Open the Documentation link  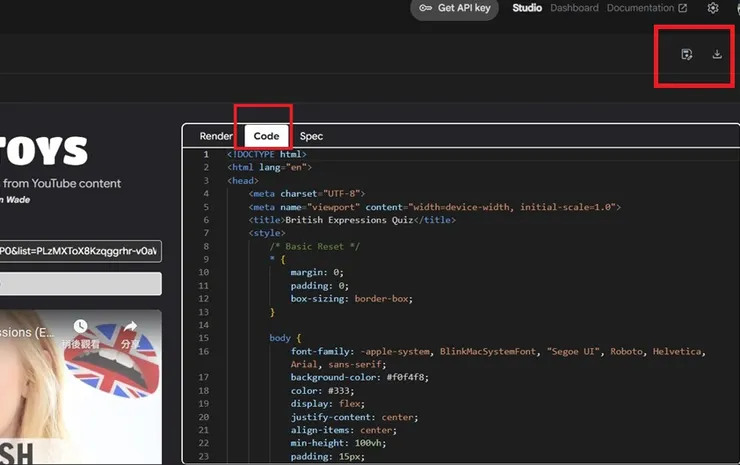(x=640, y=8)
